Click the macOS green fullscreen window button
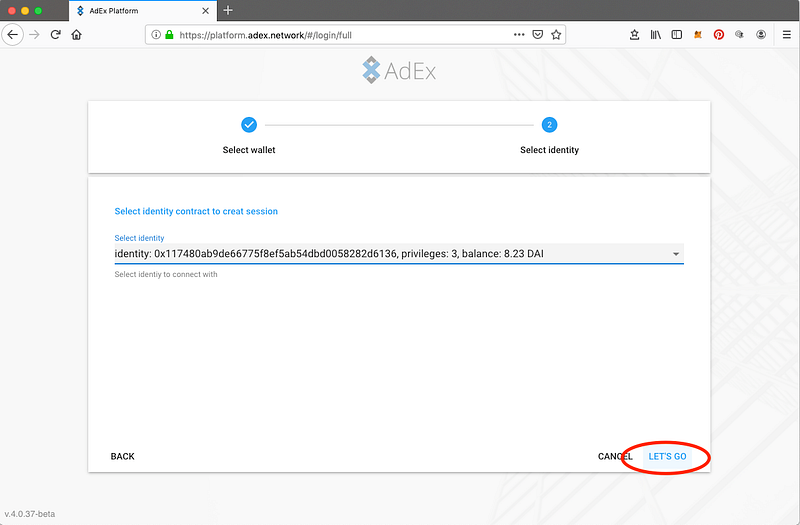The image size is (800, 525). click(38, 10)
